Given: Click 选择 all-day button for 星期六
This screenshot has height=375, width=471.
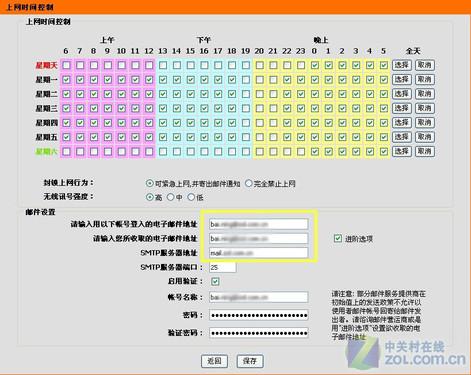Looking at the screenshot, I should tap(402, 151).
